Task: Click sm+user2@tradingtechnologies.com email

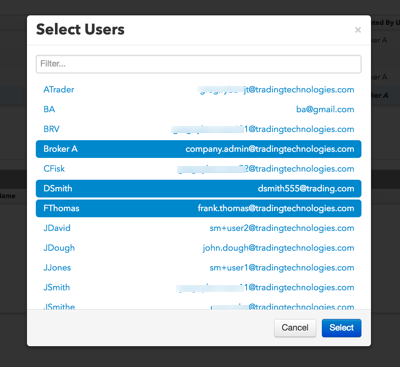Action: point(282,228)
